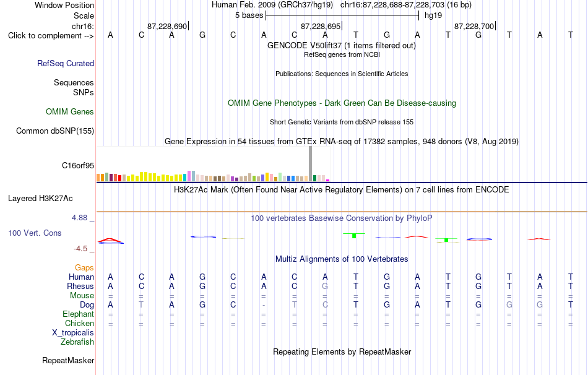588x375 pixels.
Task: Click the 'Multiz Alignments of 100 Vertebrates' title
Action: pos(342,259)
